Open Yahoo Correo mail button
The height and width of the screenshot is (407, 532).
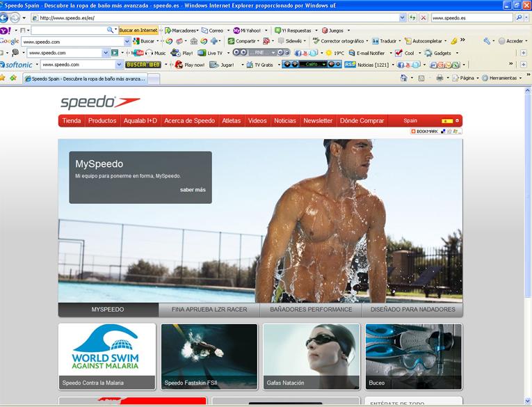pos(212,31)
